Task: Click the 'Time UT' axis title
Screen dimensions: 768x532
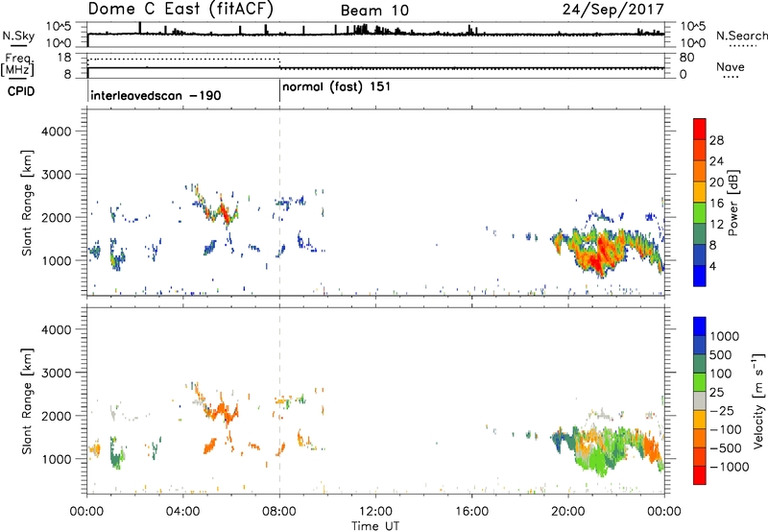Action: 375,526
